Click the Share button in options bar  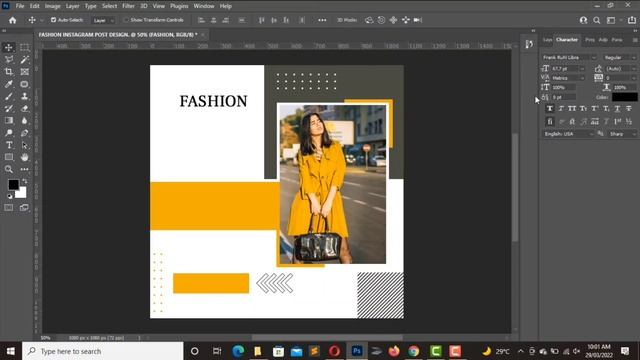(x=632, y=20)
